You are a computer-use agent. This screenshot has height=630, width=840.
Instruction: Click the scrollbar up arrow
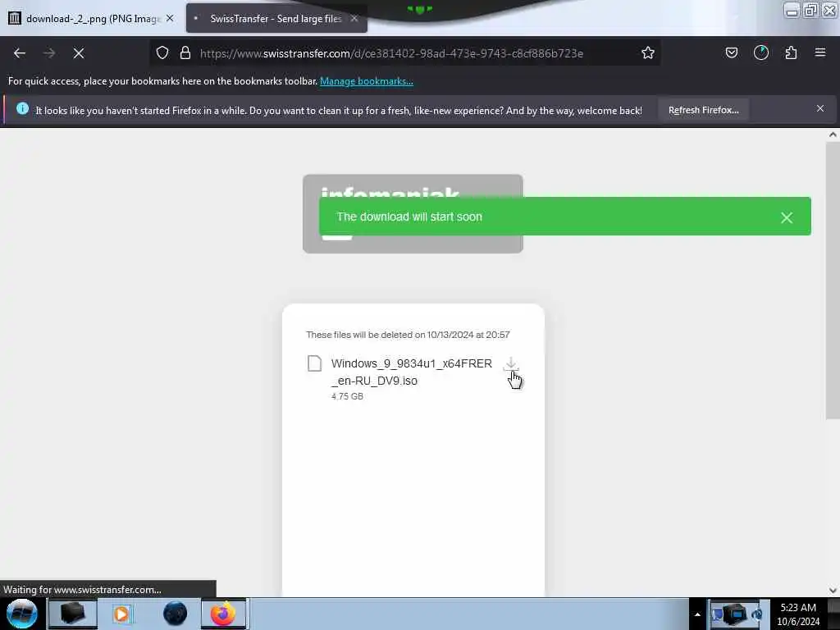pyautogui.click(x=833, y=135)
